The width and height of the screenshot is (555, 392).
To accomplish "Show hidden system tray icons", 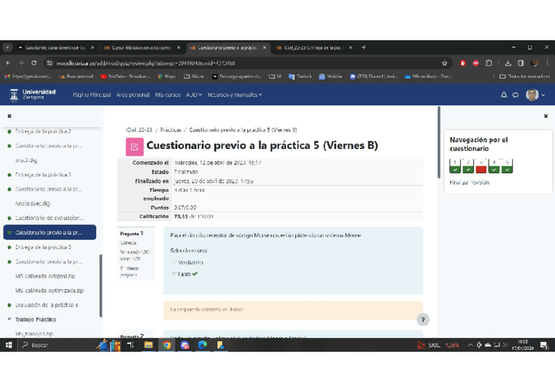I will [470, 345].
